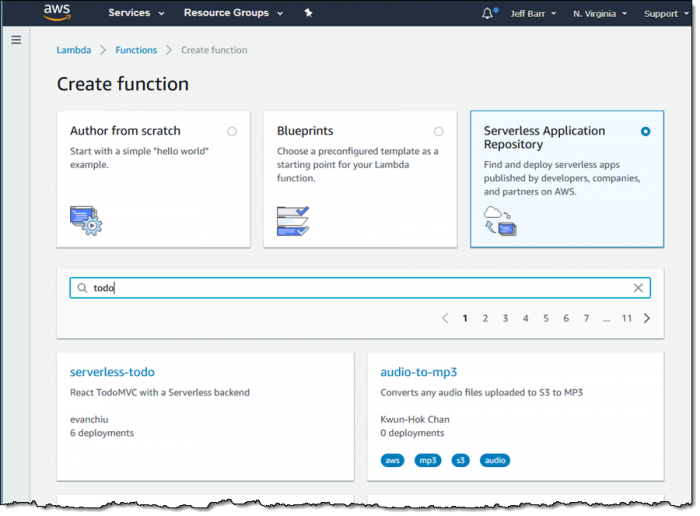This screenshot has width=700, height=516.
Task: Go to results page 7
Action: pos(587,318)
